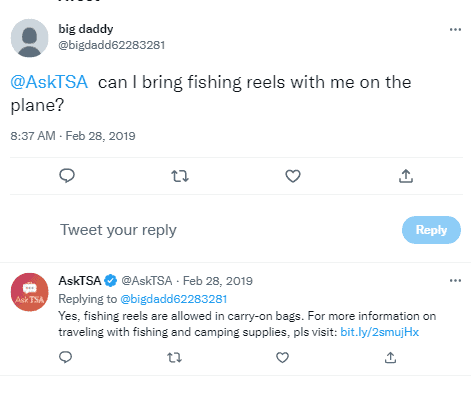Click the @bigdadd62283281 replying-to link
This screenshot has height=414, width=471.
(173, 299)
